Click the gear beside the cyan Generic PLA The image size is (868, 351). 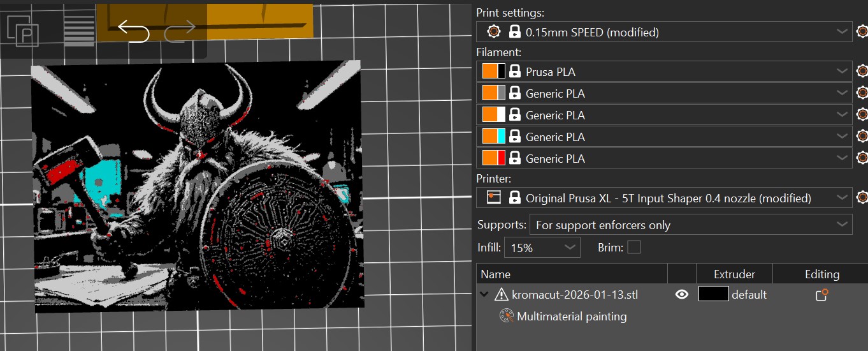point(862,137)
